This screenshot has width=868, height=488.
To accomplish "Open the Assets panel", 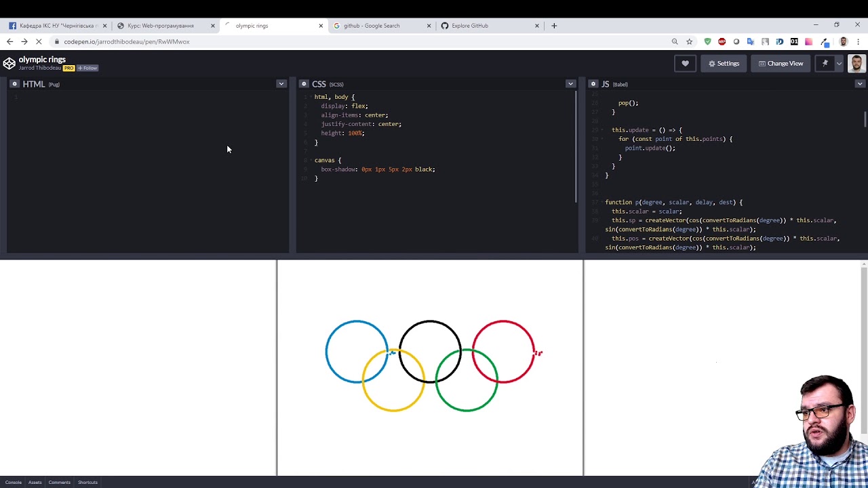I will click(35, 483).
